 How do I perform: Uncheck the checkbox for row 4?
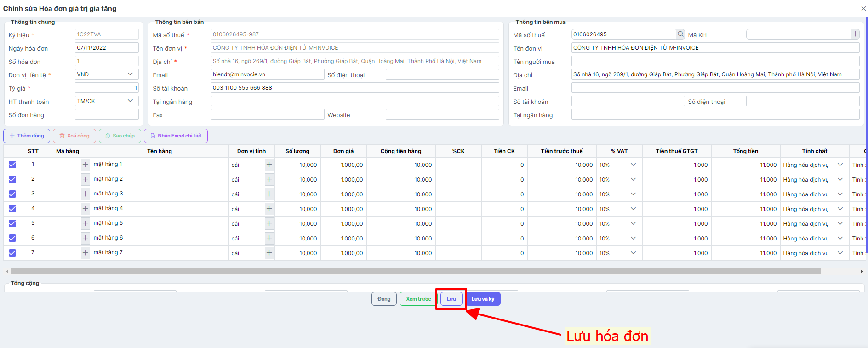[x=12, y=209]
